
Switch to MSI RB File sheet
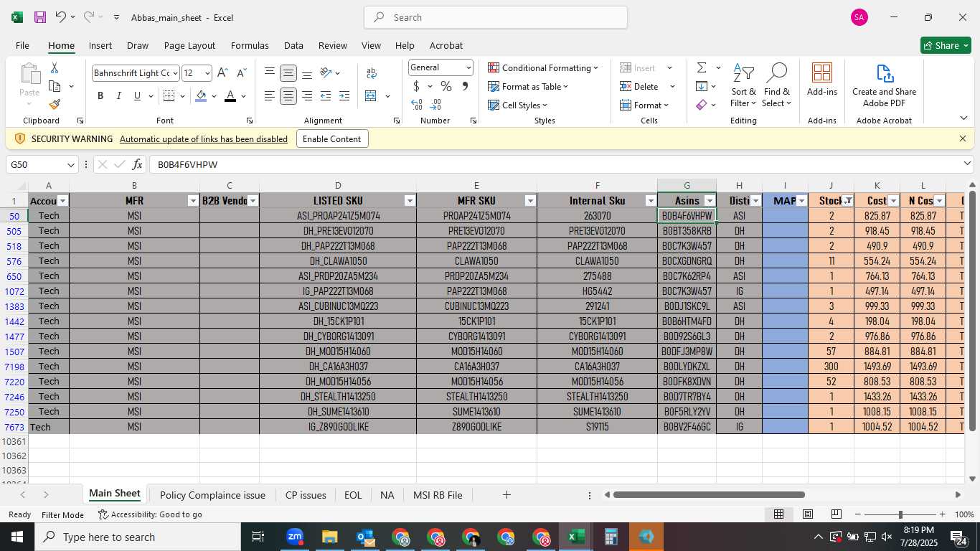pos(438,495)
